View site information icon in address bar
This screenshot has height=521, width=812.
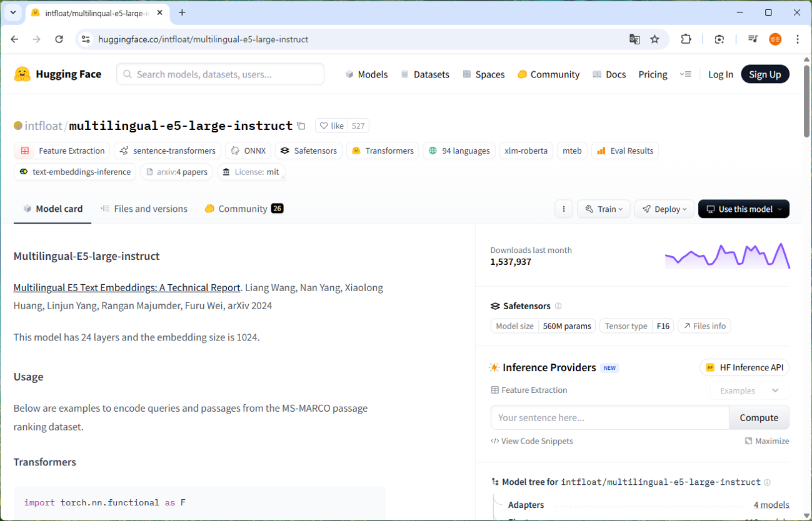[x=86, y=39]
